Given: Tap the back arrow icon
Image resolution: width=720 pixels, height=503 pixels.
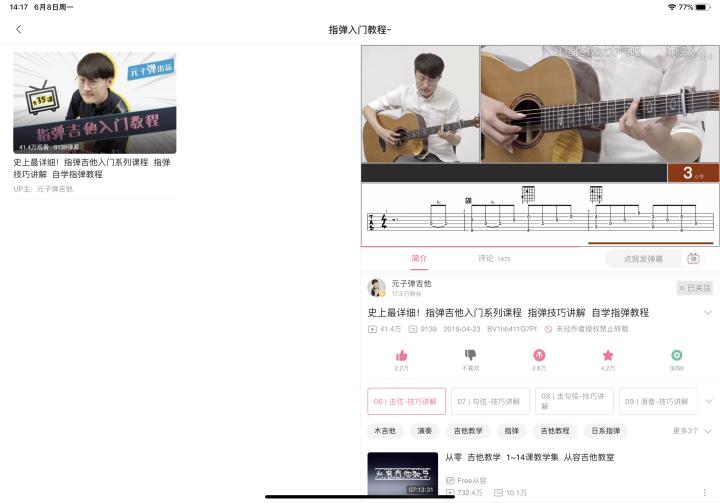Looking at the screenshot, I should coord(18,29).
